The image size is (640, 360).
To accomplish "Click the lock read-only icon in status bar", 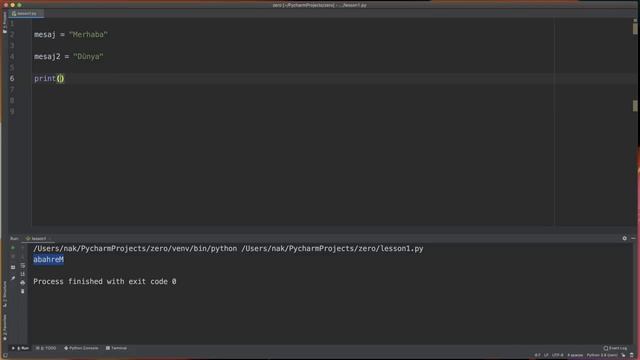I will click(x=623, y=355).
